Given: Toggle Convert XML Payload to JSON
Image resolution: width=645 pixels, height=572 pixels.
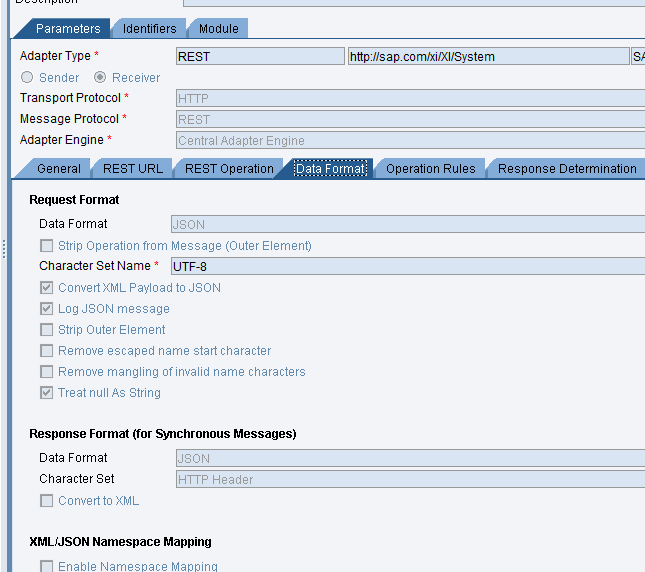Looking at the screenshot, I should (x=47, y=288).
